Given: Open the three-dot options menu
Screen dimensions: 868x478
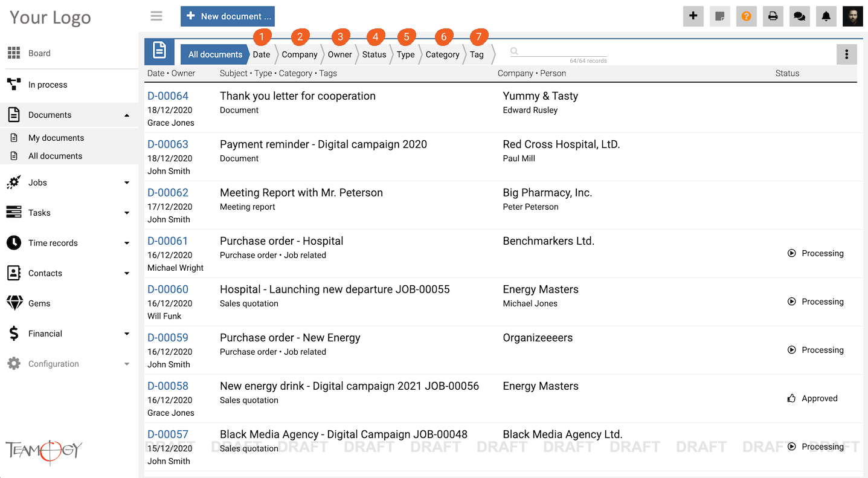Looking at the screenshot, I should pos(847,54).
